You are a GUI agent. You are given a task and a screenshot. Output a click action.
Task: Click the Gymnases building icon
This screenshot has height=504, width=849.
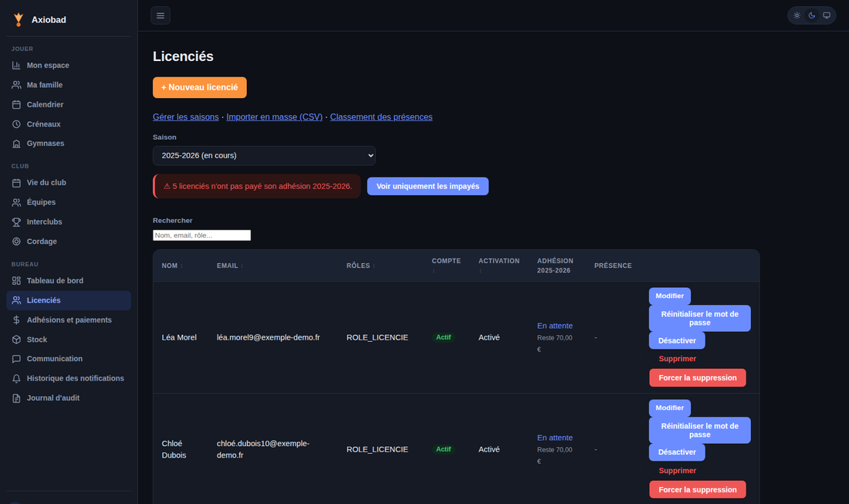pyautogui.click(x=16, y=144)
